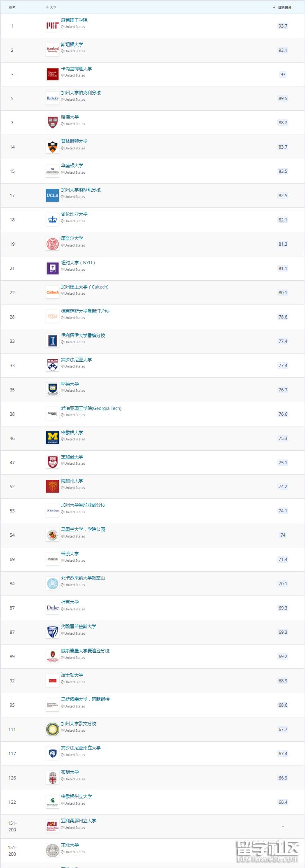
Task: Click the Berkeley logo thumbnail
Action: [x=52, y=99]
